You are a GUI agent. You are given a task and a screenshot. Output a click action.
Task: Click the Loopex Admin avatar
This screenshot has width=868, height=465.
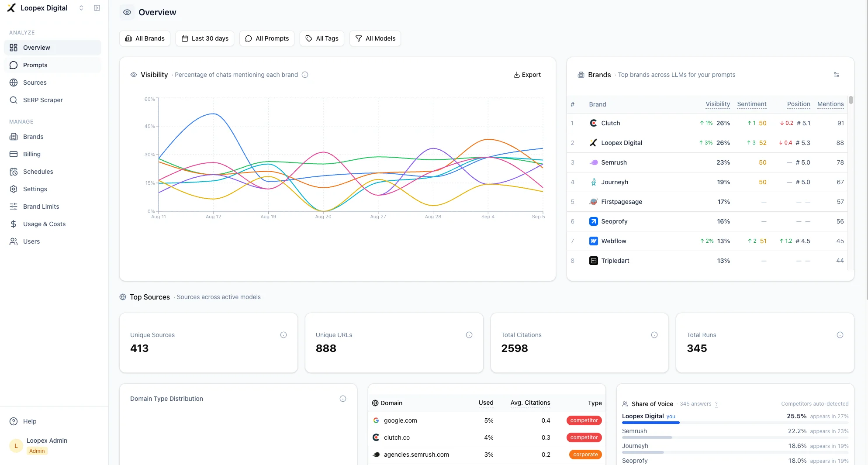point(16,446)
